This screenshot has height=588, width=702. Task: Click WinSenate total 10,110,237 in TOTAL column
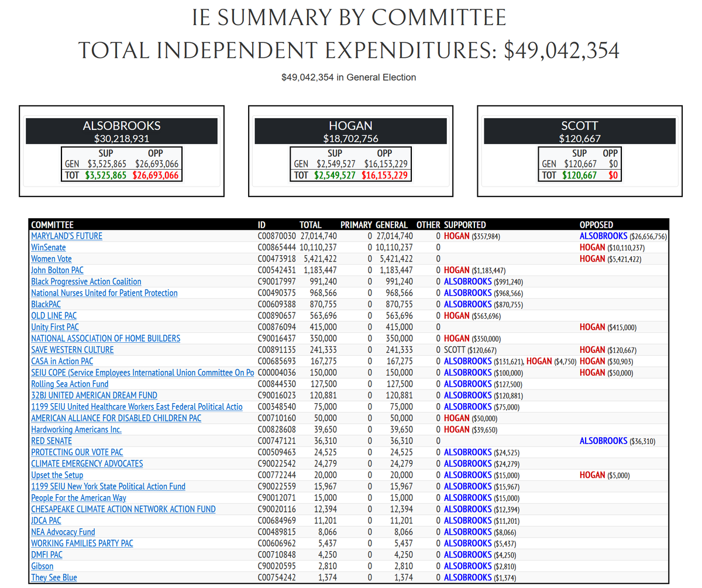click(x=319, y=247)
